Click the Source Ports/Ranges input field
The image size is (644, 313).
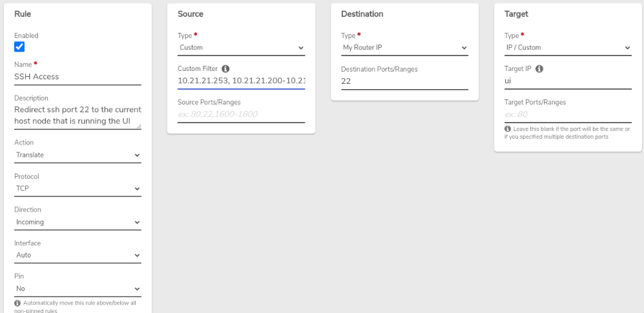pos(242,114)
